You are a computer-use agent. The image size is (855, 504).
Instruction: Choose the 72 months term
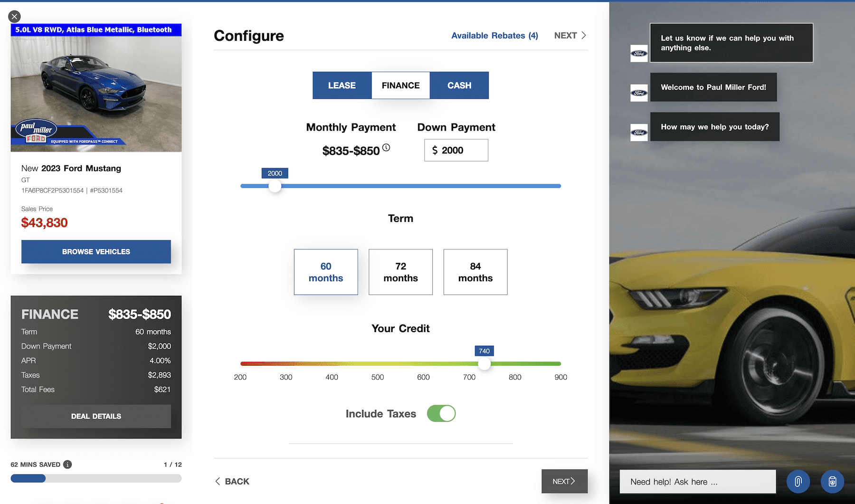[400, 272]
